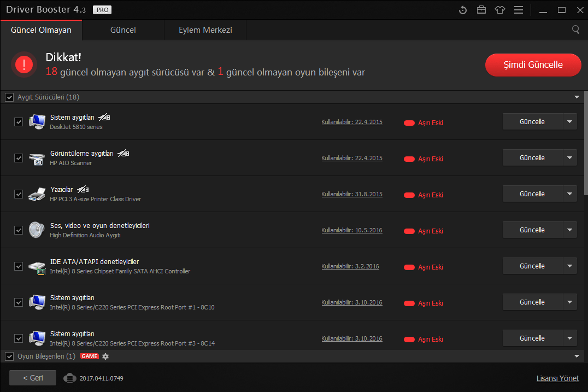Open Kullanılabilir: 3.2.2016 link
Screen dimensions: 588x392
(350, 266)
